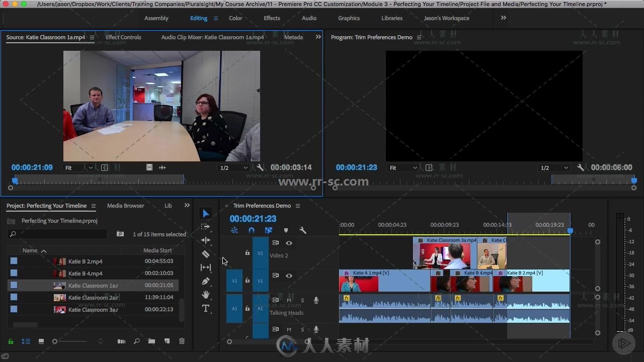Open Program monitor settings wrench
The width and height of the screenshot is (644, 362).
click(581, 167)
